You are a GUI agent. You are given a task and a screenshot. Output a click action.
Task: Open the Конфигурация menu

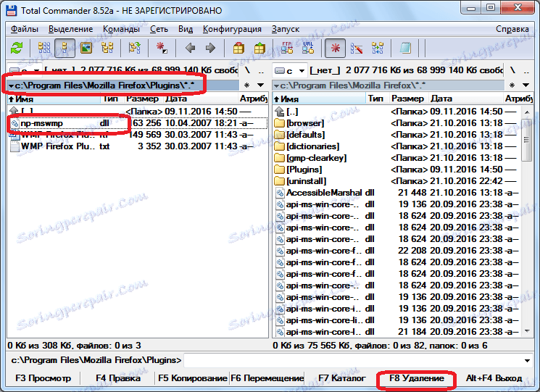pyautogui.click(x=232, y=29)
